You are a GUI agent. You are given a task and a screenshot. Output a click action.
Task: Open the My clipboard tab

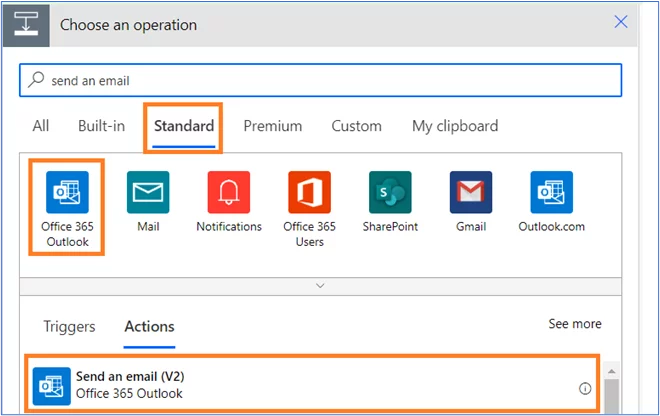click(455, 126)
